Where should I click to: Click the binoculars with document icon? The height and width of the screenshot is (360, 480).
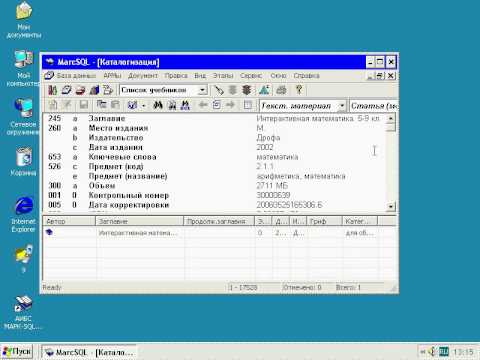(172, 105)
